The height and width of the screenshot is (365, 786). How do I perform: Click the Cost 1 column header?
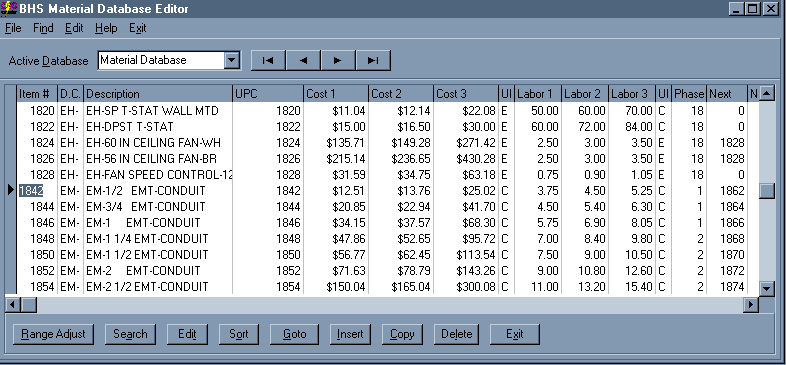click(336, 94)
